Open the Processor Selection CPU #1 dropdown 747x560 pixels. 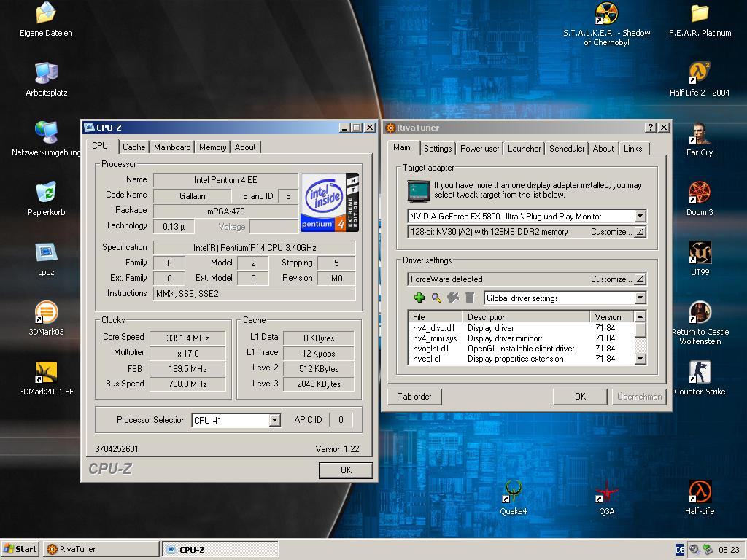[x=274, y=420]
